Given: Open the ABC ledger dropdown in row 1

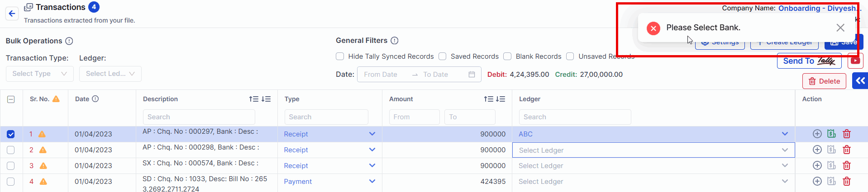Looking at the screenshot, I should coord(653,134).
